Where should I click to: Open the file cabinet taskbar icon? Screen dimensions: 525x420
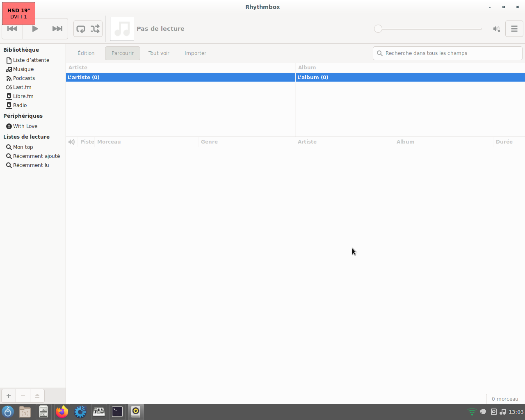[x=43, y=411]
